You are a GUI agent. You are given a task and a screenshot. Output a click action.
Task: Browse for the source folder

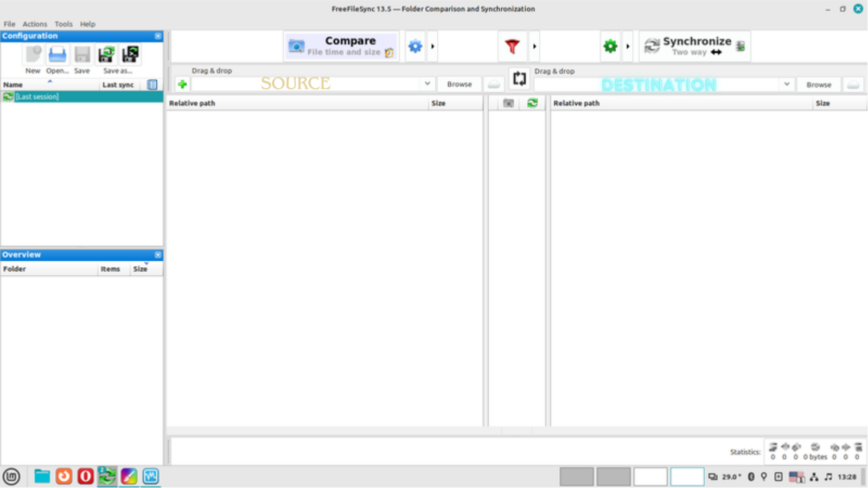tap(459, 85)
